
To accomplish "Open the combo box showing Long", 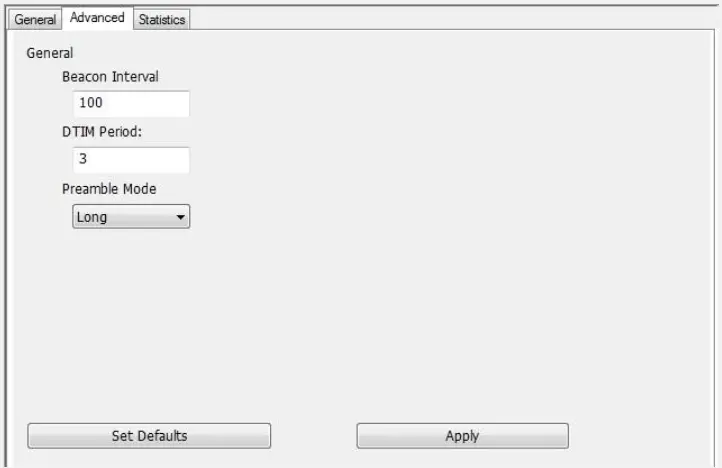I will click(x=131, y=216).
